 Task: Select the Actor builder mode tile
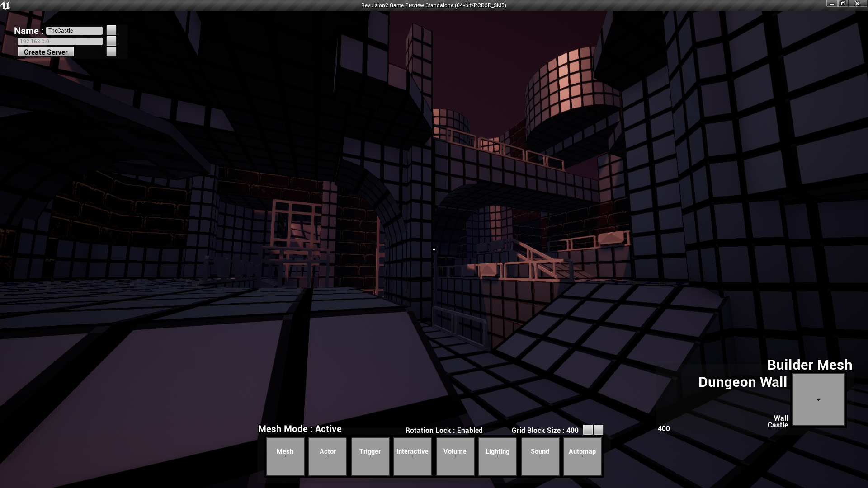coord(327,456)
